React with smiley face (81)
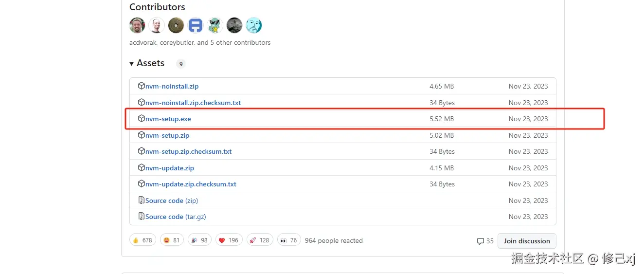This screenshot has height=274, width=644. click(x=172, y=240)
